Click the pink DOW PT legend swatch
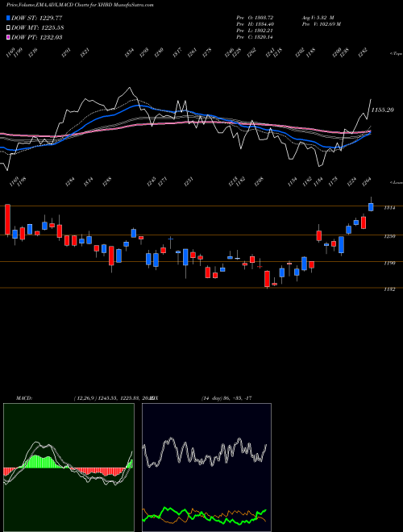 (x=8, y=37)
